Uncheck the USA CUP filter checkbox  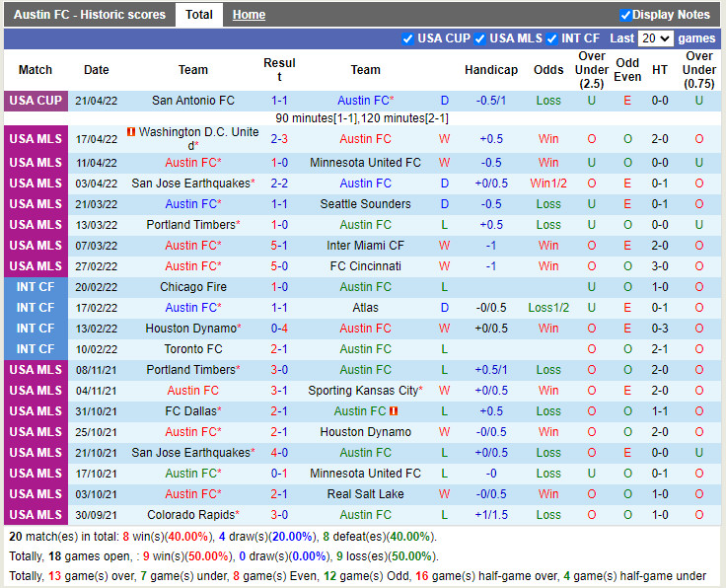click(x=408, y=38)
